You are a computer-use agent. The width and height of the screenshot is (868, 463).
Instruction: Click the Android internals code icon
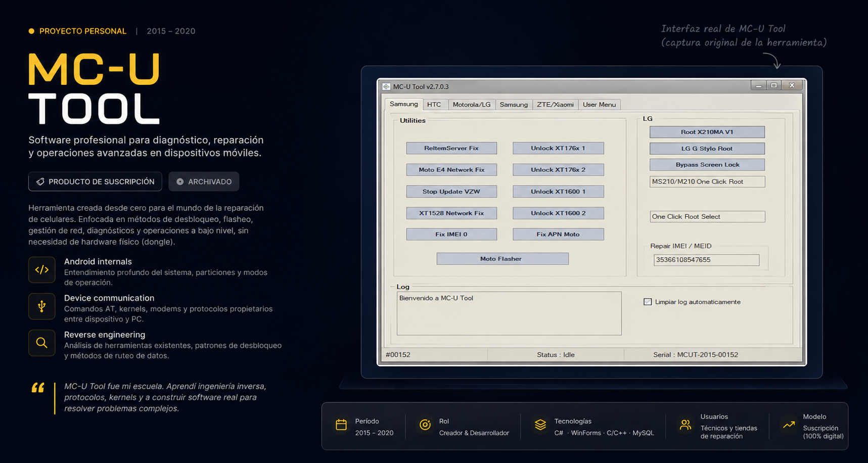tap(42, 269)
